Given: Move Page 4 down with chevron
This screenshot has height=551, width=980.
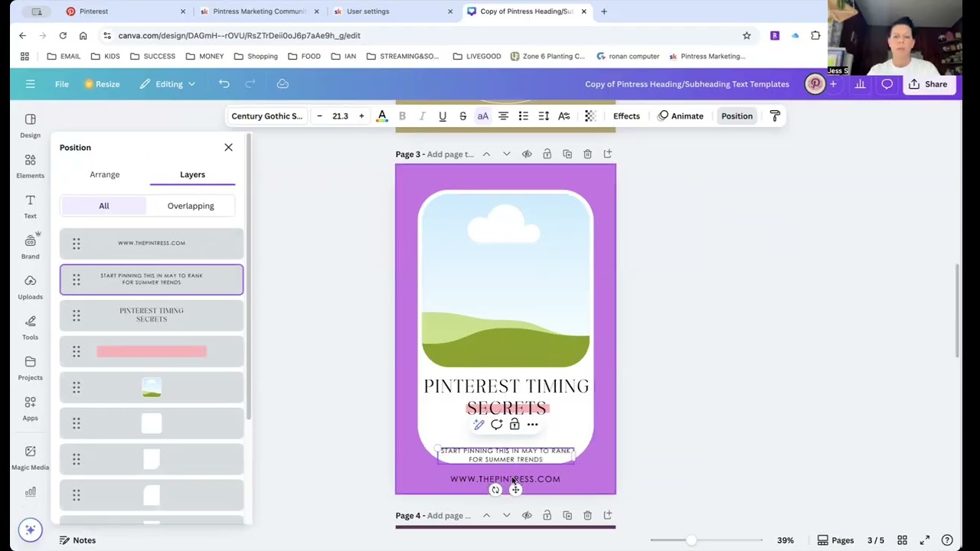Looking at the screenshot, I should click(x=506, y=516).
